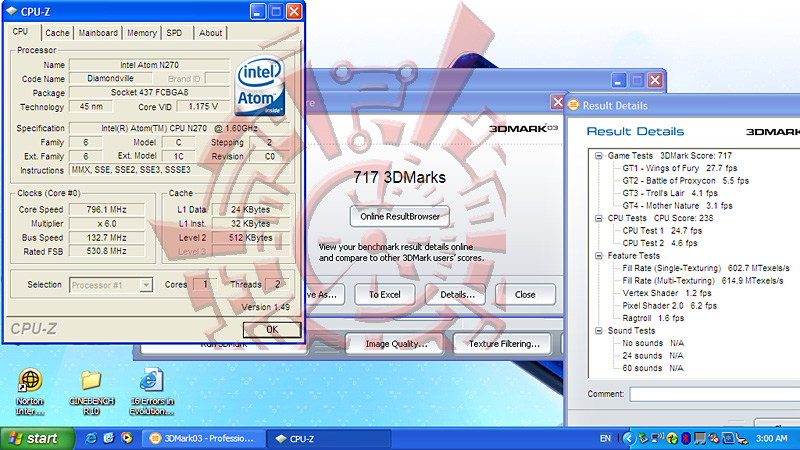Image resolution: width=800 pixels, height=450 pixels.
Task: Open the About tab in CPU-Z
Action: click(211, 33)
